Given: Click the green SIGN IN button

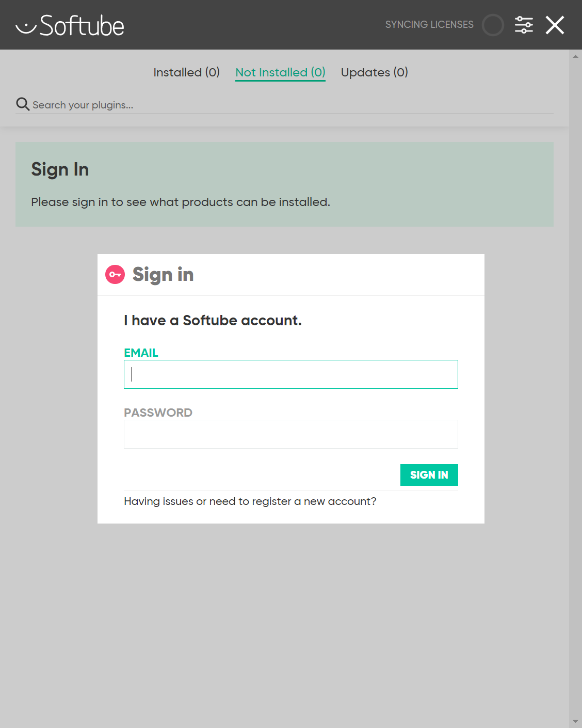Looking at the screenshot, I should pyautogui.click(x=429, y=475).
